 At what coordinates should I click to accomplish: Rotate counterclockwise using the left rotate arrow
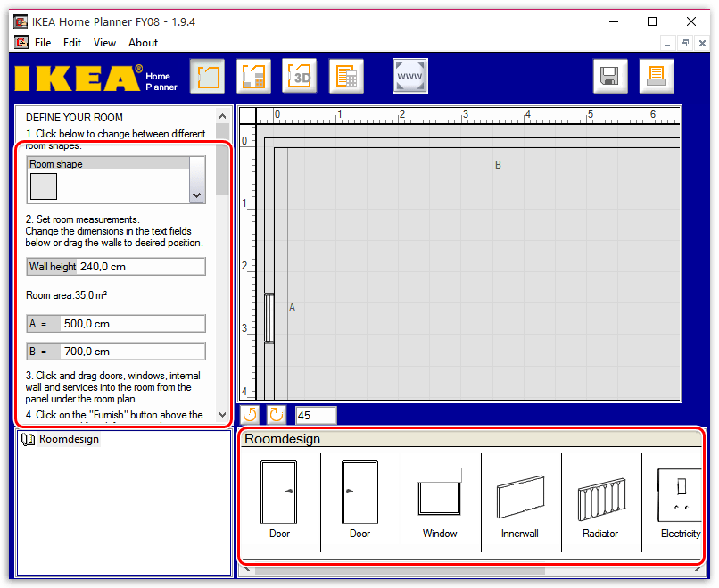pos(251,415)
